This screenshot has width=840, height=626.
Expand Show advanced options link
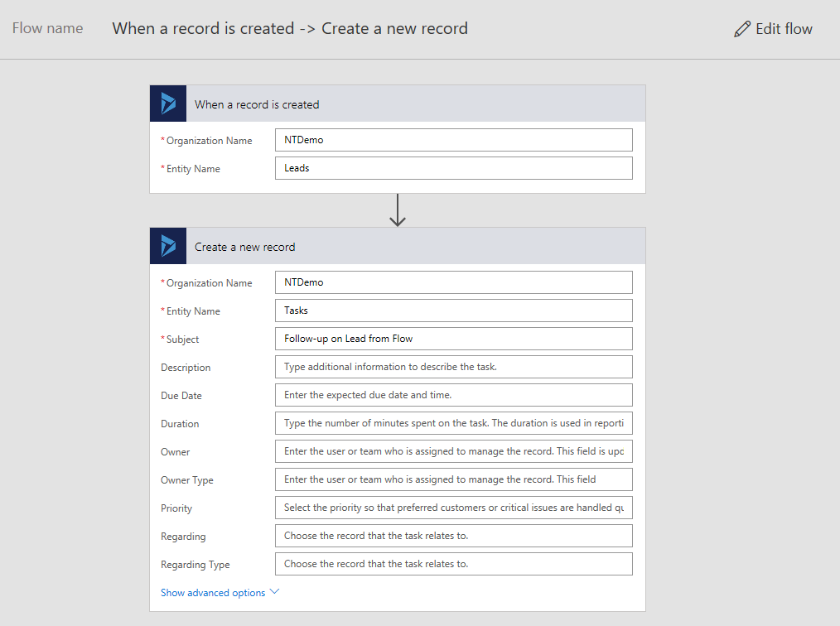point(213,593)
